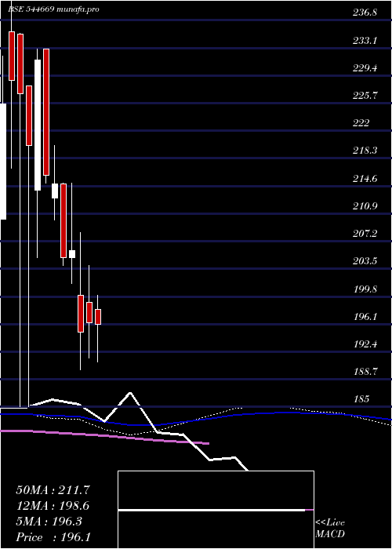
Task: Click the 218.3 price axis label
Action: pyautogui.click(x=365, y=151)
